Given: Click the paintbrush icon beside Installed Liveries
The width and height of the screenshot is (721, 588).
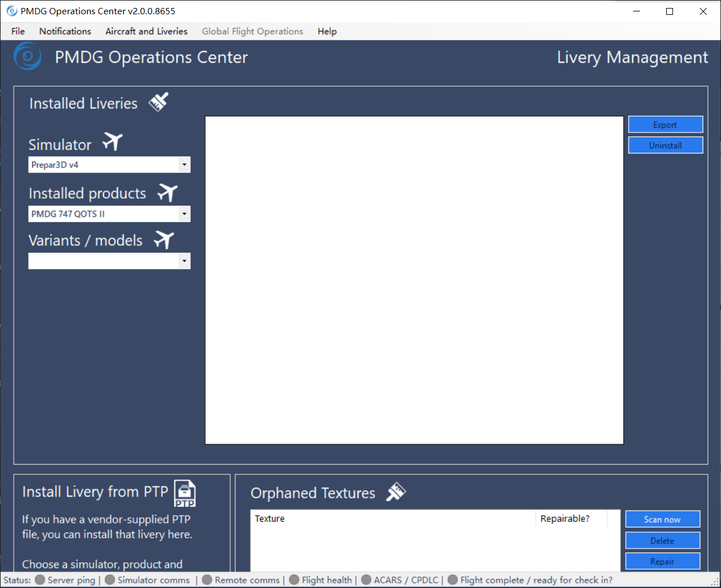Looking at the screenshot, I should tap(158, 102).
